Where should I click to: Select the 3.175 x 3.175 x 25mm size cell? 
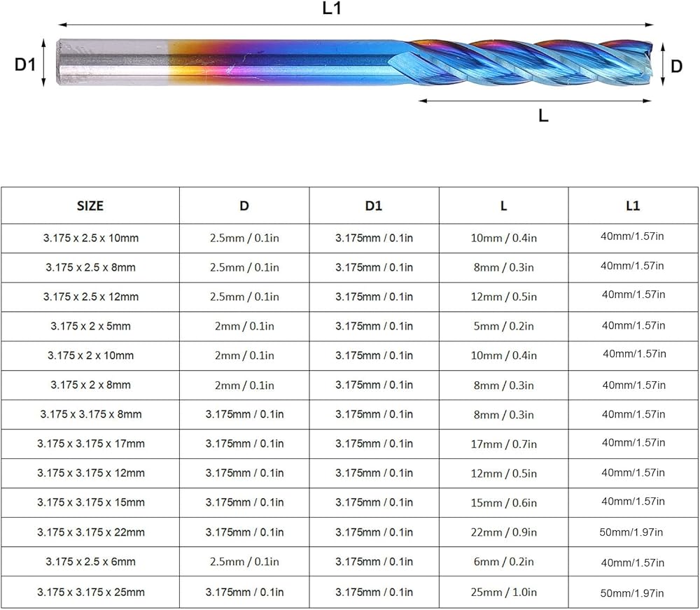click(90, 593)
